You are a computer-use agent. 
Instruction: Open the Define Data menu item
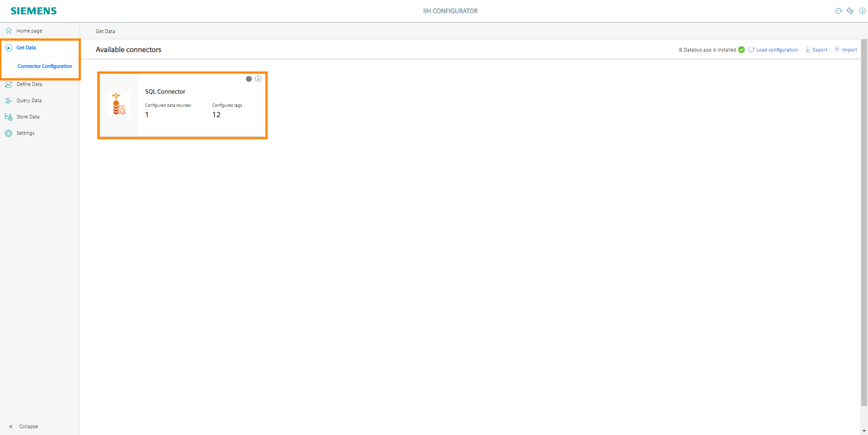click(x=29, y=84)
